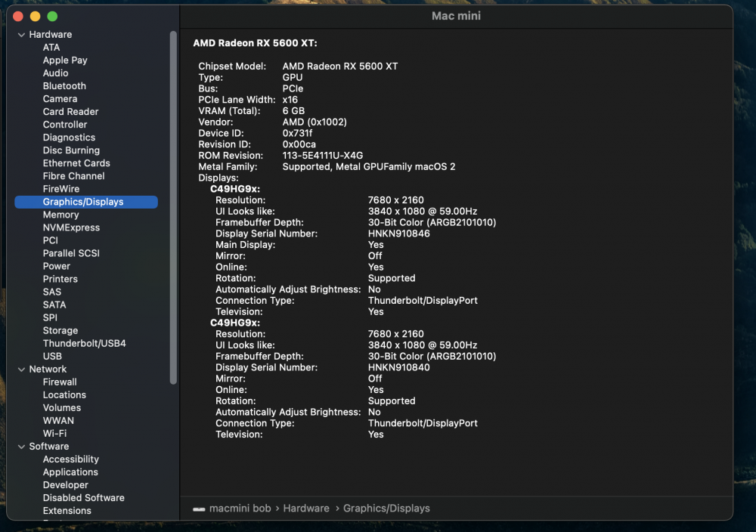The image size is (756, 532).
Task: Click the ROM Revision value 113-5E4111U-X4G
Action: (323, 156)
